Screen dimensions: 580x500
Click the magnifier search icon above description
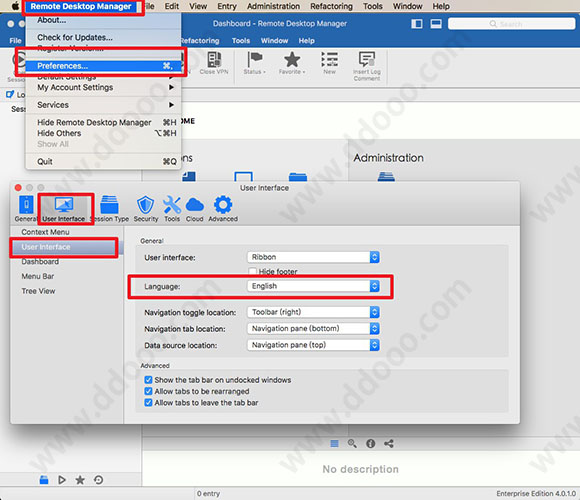(352, 443)
